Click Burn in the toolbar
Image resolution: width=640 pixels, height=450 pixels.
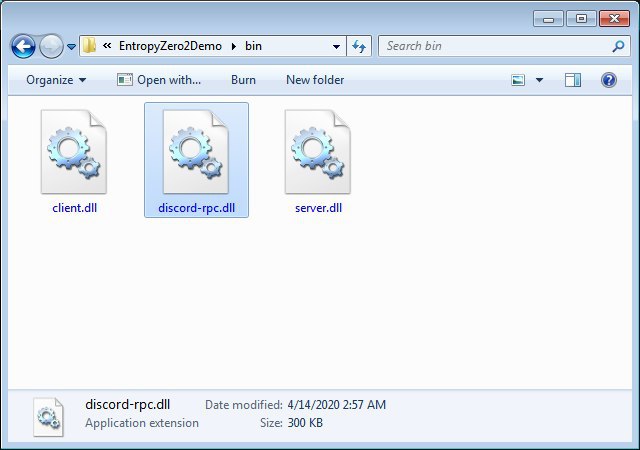[x=243, y=80]
